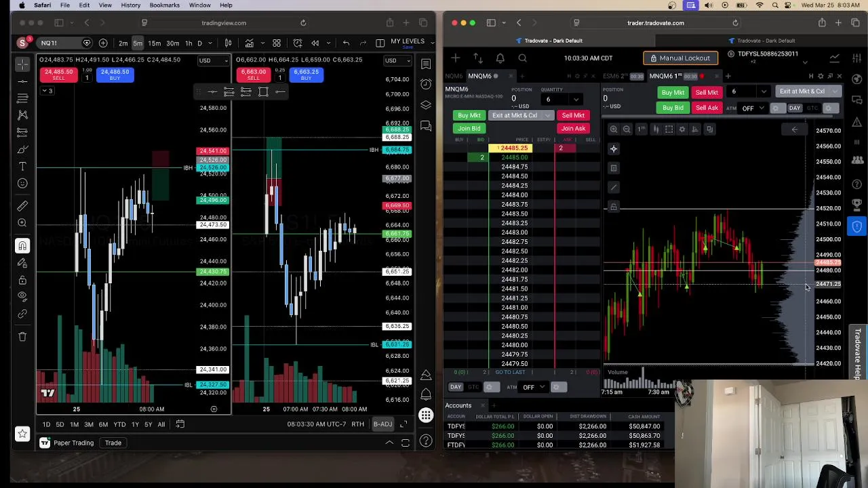Open the patterns drawing tools
868x488 pixels.
22,115
